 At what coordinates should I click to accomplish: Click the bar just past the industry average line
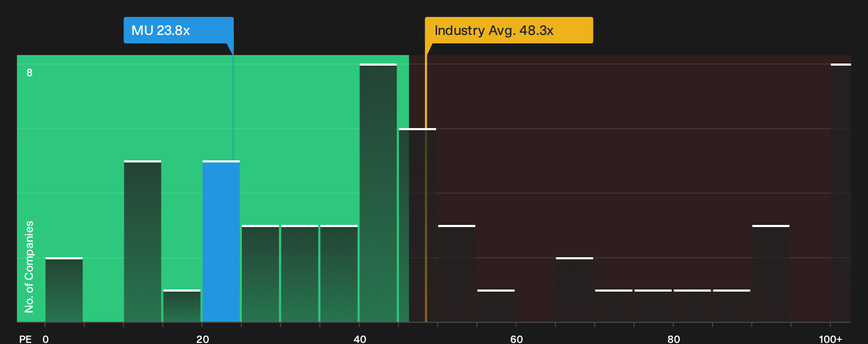(457, 274)
